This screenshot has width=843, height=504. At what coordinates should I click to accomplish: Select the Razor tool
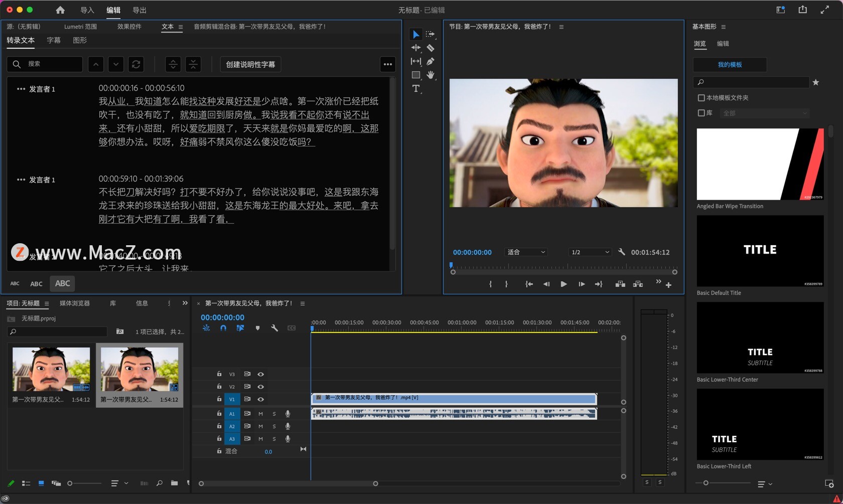click(x=430, y=48)
